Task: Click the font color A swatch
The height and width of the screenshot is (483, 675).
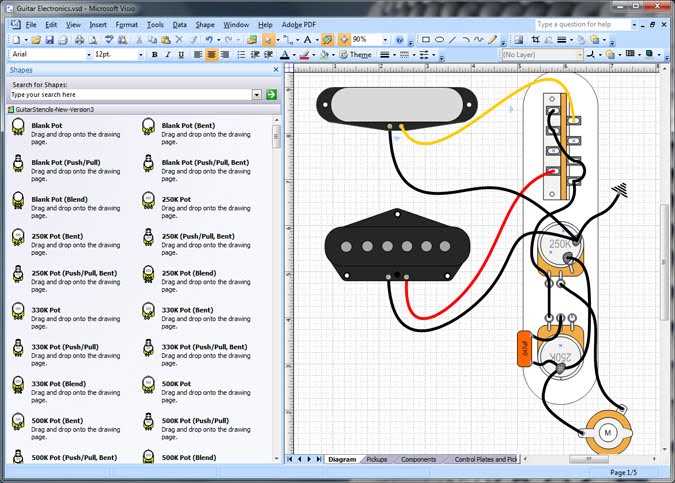Action: (285, 55)
